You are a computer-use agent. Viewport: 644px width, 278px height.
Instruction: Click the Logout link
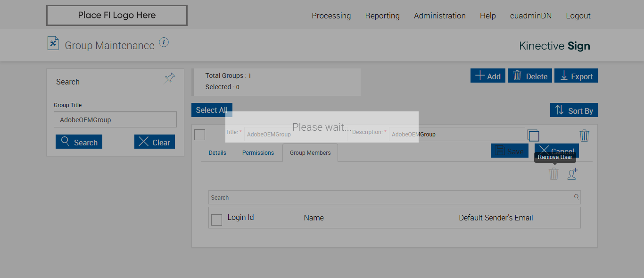[x=578, y=16]
